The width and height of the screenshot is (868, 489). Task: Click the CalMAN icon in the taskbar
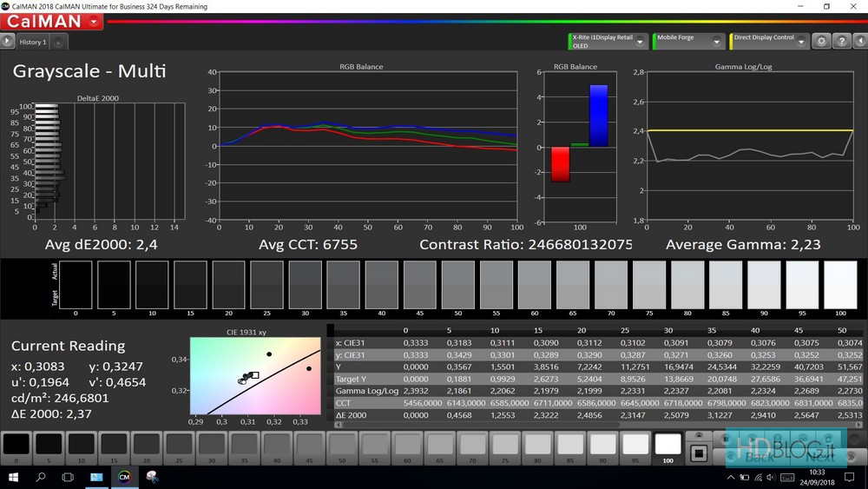point(124,477)
